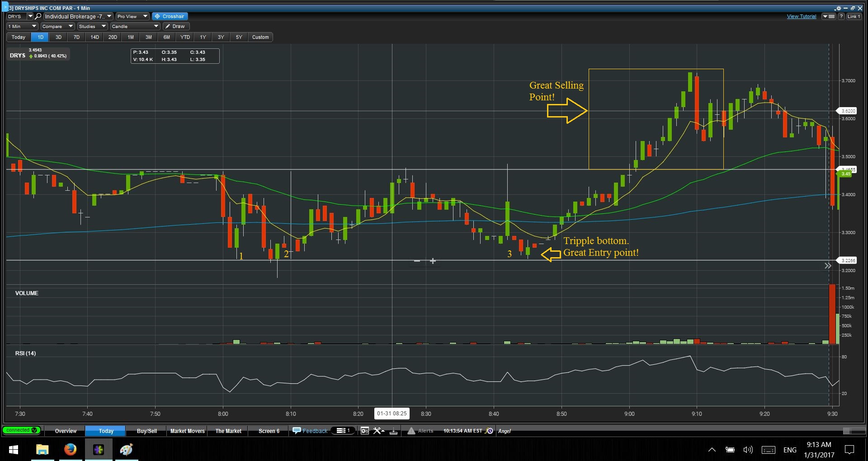Viewport: 868px width, 461px height.
Task: Click the trading platform taskbar icon
Action: click(x=99, y=450)
